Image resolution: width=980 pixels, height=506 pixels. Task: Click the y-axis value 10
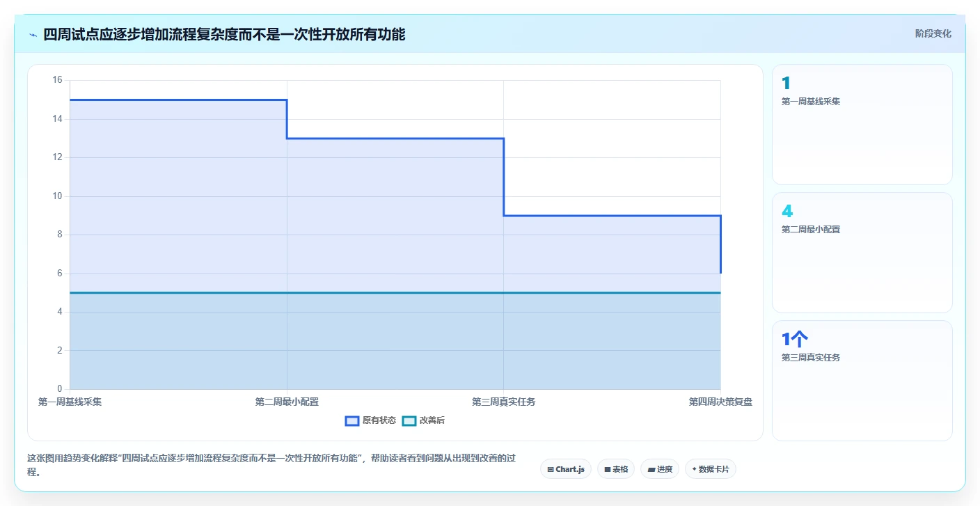click(57, 196)
